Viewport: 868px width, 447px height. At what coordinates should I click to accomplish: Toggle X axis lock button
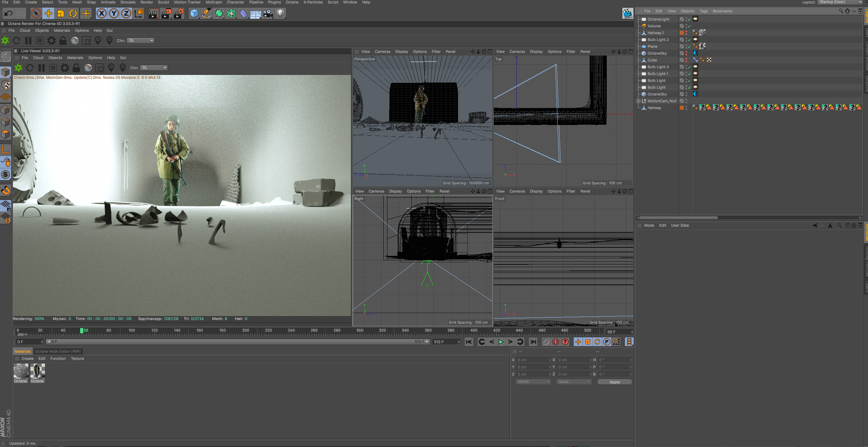(x=101, y=13)
